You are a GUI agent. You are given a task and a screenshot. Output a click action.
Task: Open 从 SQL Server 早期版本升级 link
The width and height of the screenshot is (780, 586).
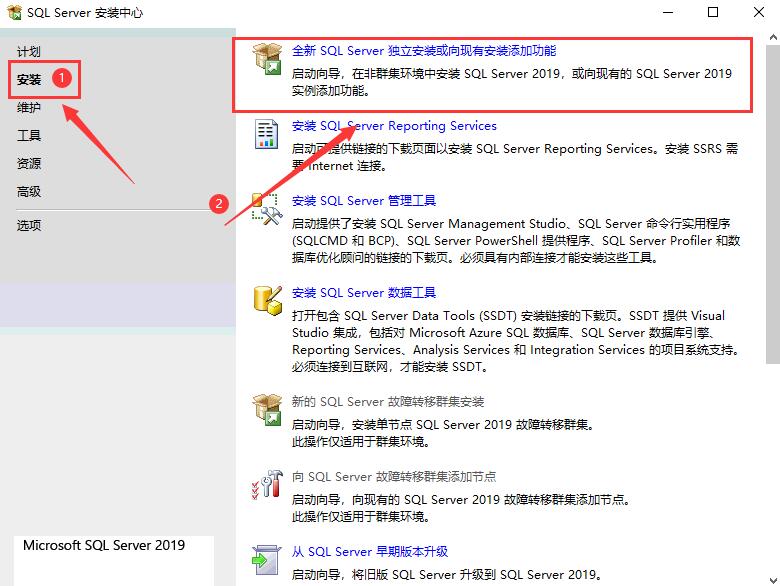pos(370,552)
